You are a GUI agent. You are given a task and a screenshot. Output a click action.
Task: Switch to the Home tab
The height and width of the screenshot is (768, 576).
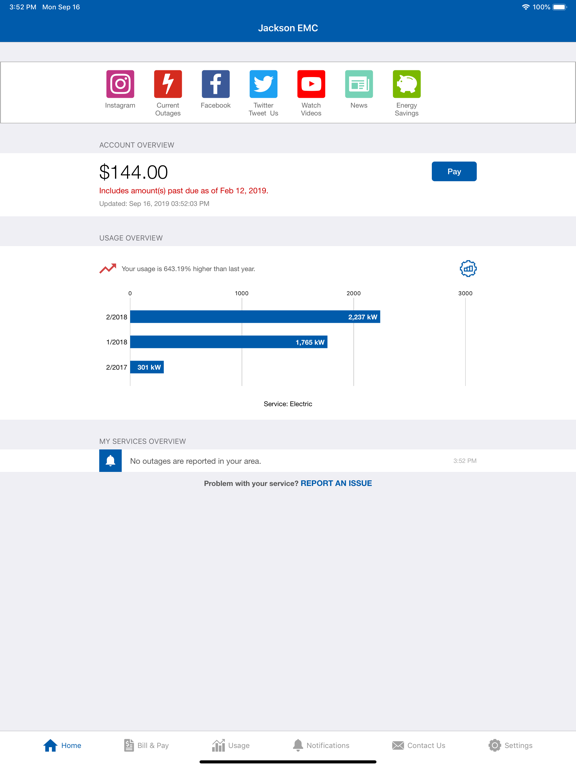[x=62, y=745]
